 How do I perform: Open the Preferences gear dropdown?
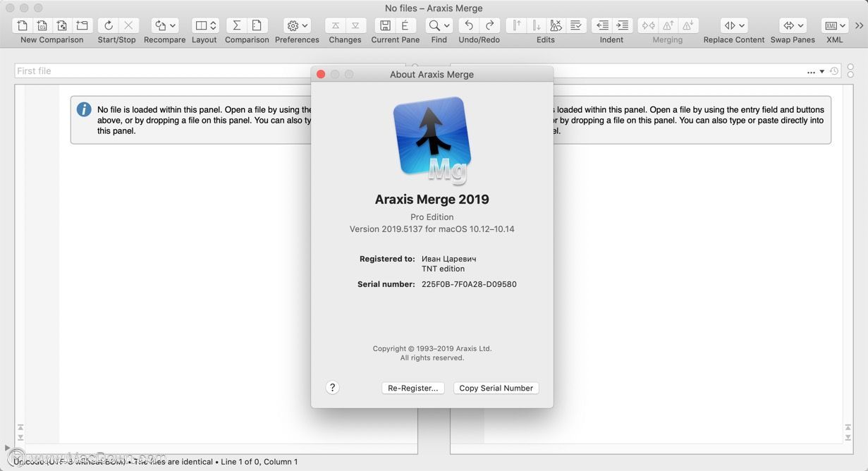[297, 25]
